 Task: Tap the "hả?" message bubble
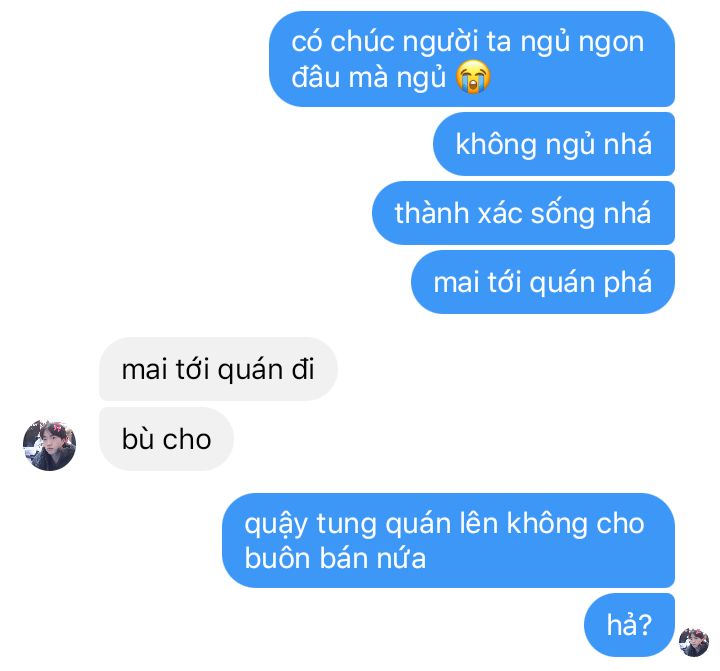coord(630,625)
